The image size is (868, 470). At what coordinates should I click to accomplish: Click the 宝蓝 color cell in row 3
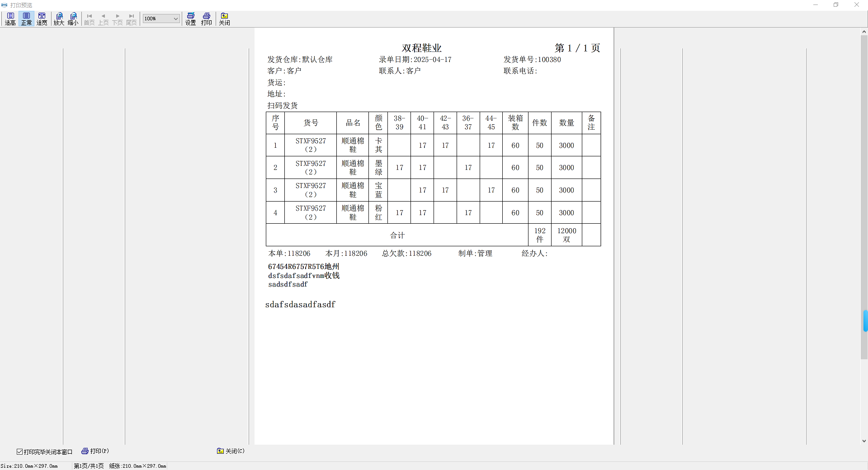coord(378,190)
